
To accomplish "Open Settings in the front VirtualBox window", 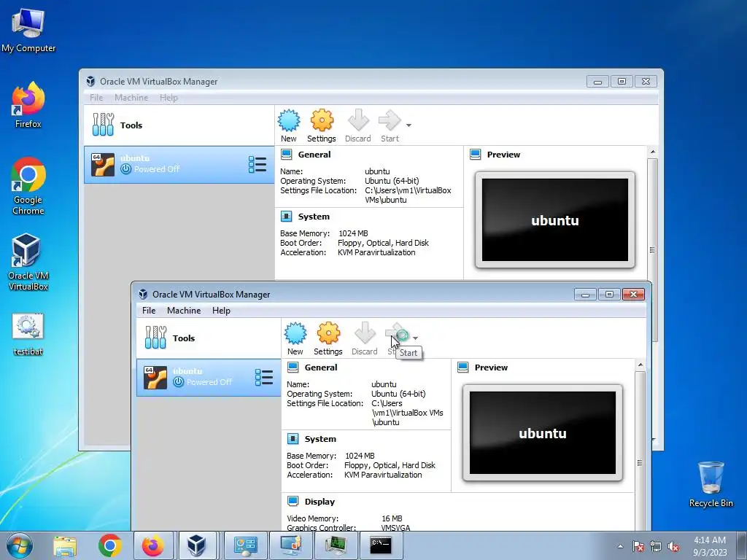I will pos(328,338).
